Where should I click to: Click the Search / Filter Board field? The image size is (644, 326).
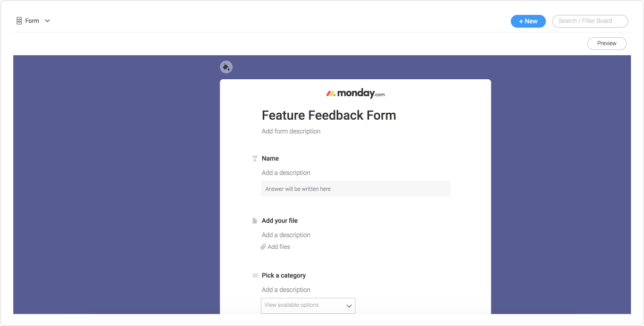[x=590, y=21]
